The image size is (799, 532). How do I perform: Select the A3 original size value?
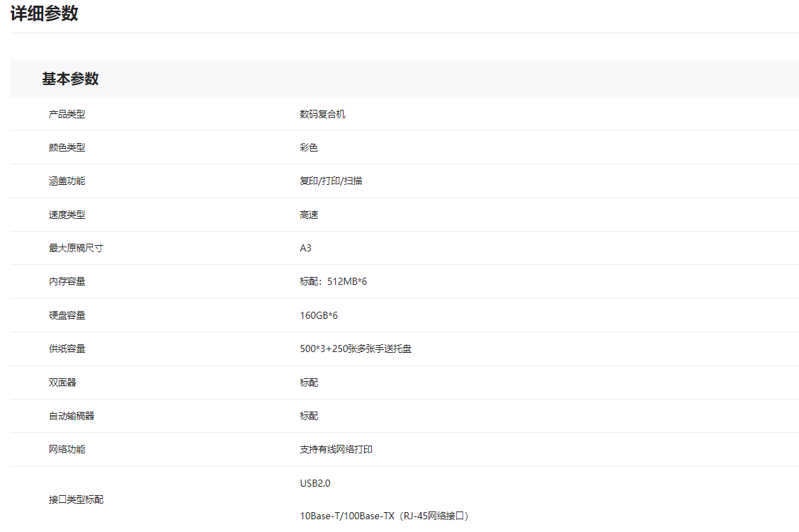pos(305,248)
